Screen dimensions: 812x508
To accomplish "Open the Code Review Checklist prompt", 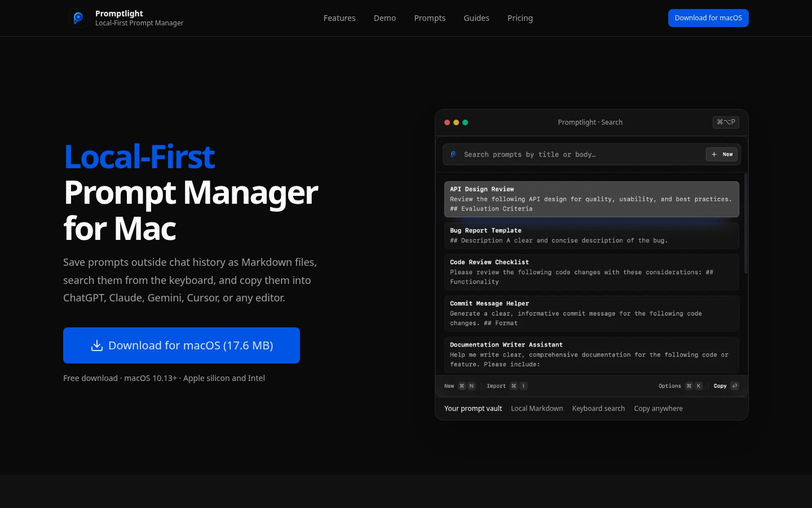I will (592, 272).
